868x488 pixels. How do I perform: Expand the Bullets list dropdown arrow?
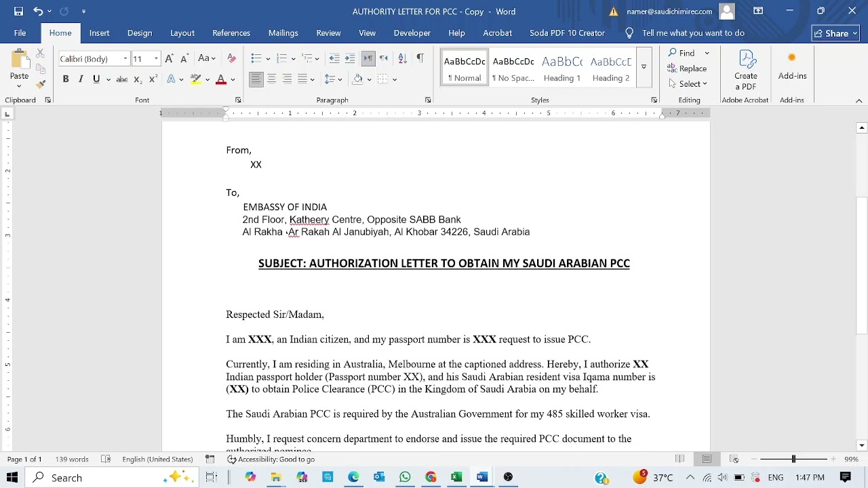coord(268,59)
